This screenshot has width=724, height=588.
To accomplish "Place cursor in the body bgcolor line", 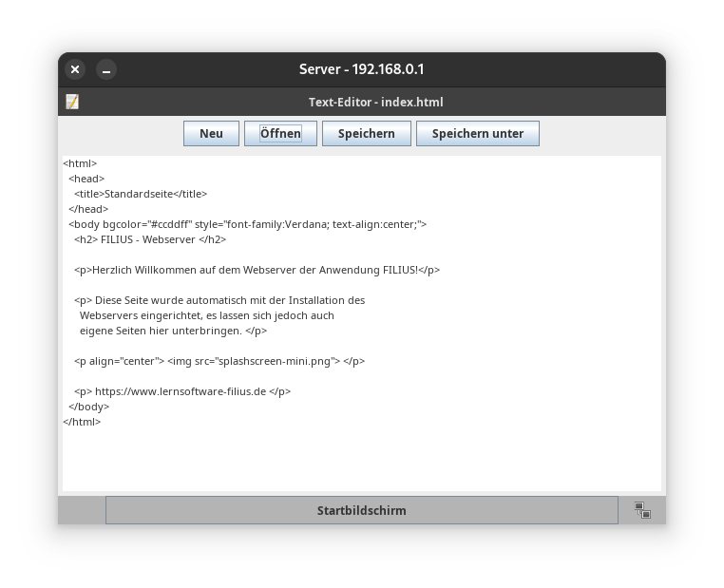I will (x=247, y=224).
